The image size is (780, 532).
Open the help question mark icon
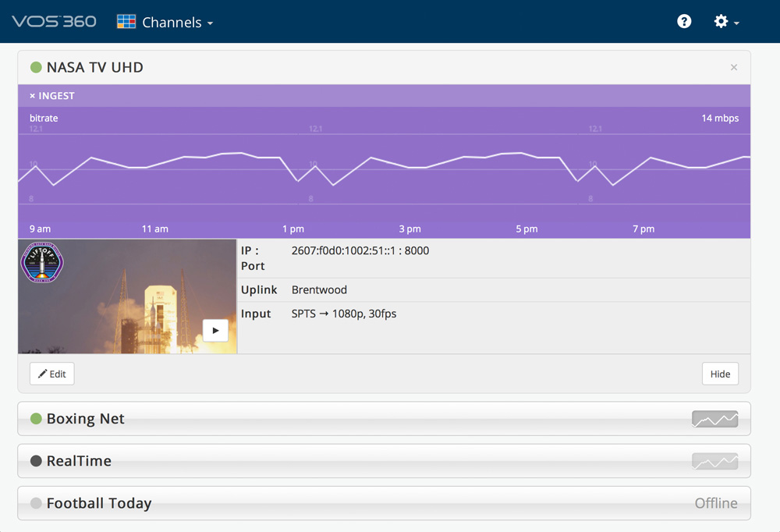click(x=684, y=21)
